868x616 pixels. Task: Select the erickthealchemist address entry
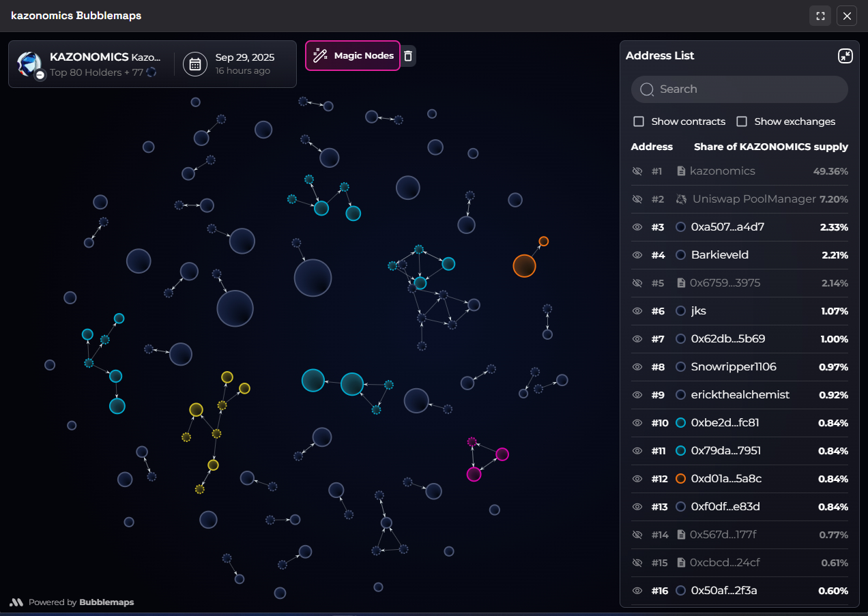click(740, 395)
